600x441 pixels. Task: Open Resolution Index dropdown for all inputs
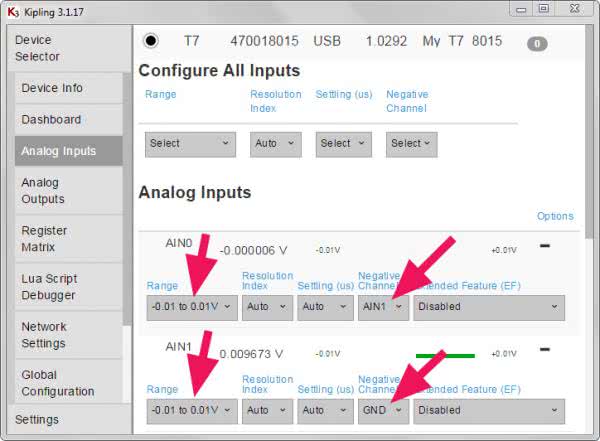point(276,144)
